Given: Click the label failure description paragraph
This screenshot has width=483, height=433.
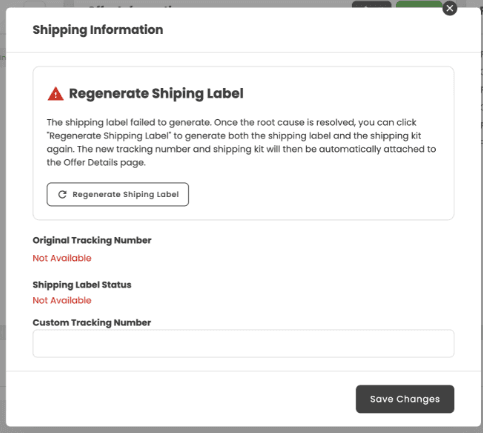Looking at the screenshot, I should click(241, 142).
